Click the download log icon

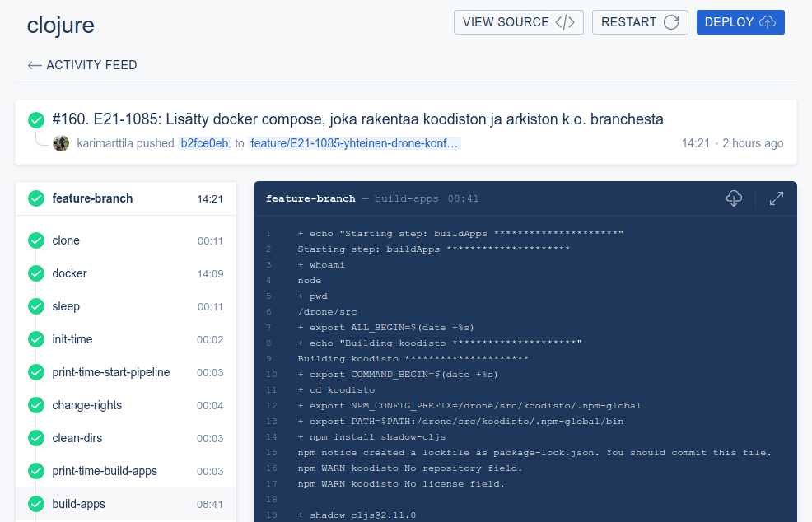click(x=734, y=198)
